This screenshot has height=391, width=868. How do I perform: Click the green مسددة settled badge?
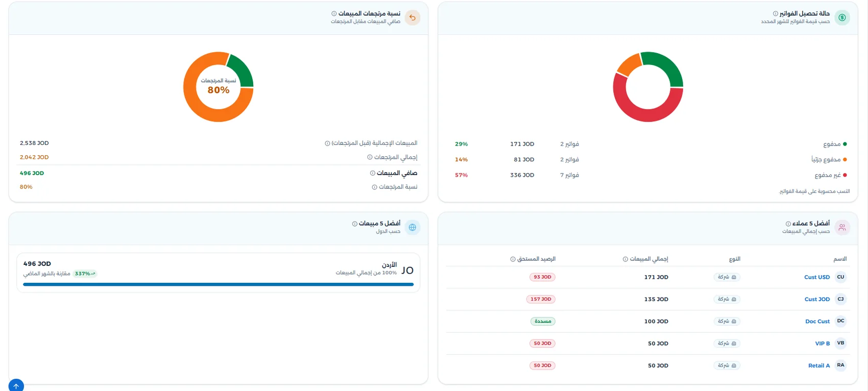tap(543, 321)
